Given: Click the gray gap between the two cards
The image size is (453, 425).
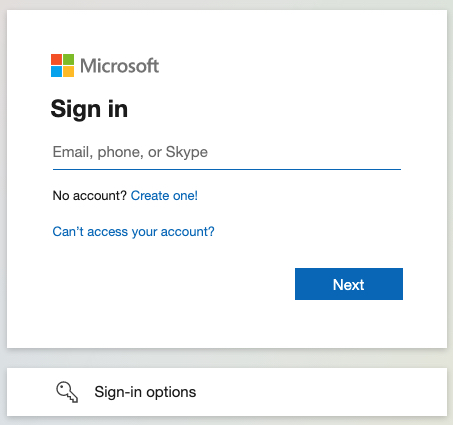Looking at the screenshot, I should pyautogui.click(x=227, y=358).
